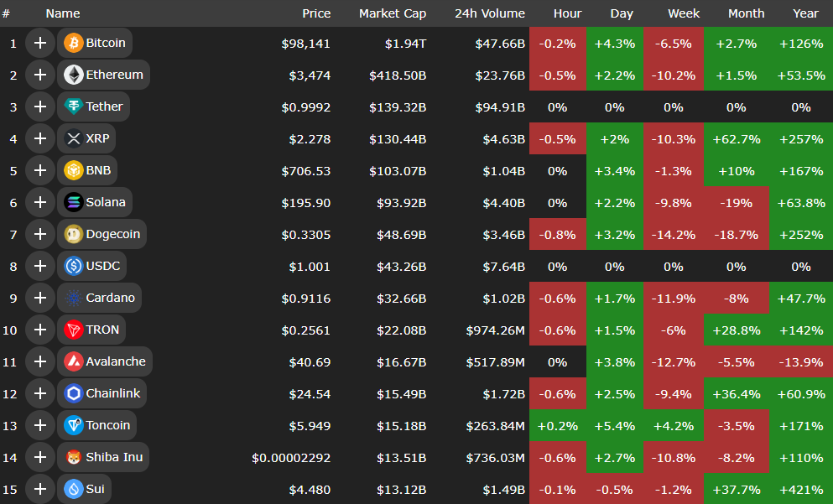Toggle plus button in the Sui row

pyautogui.click(x=39, y=489)
